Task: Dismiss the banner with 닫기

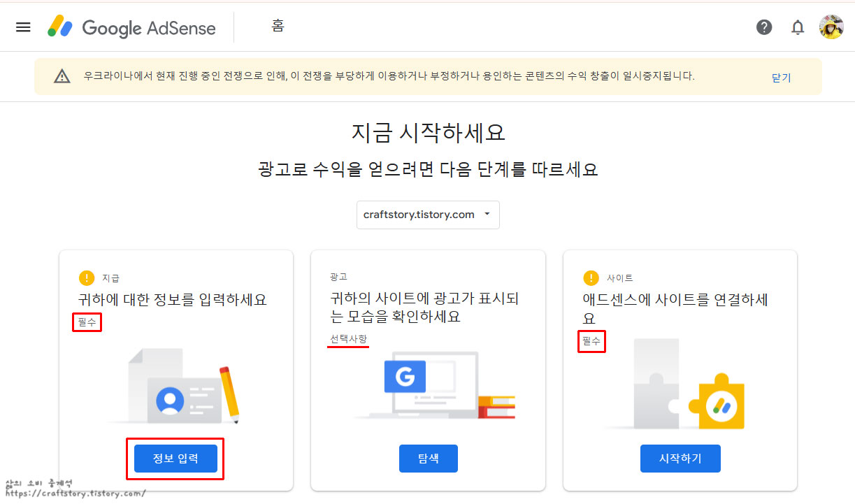Action: [781, 77]
